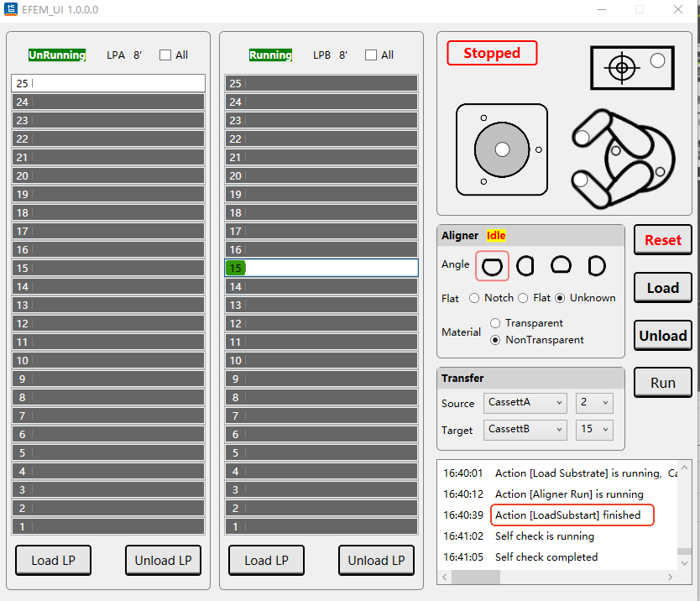The height and width of the screenshot is (601, 700).
Task: Select the flat-on-top wafer angle icon
Action: [492, 266]
